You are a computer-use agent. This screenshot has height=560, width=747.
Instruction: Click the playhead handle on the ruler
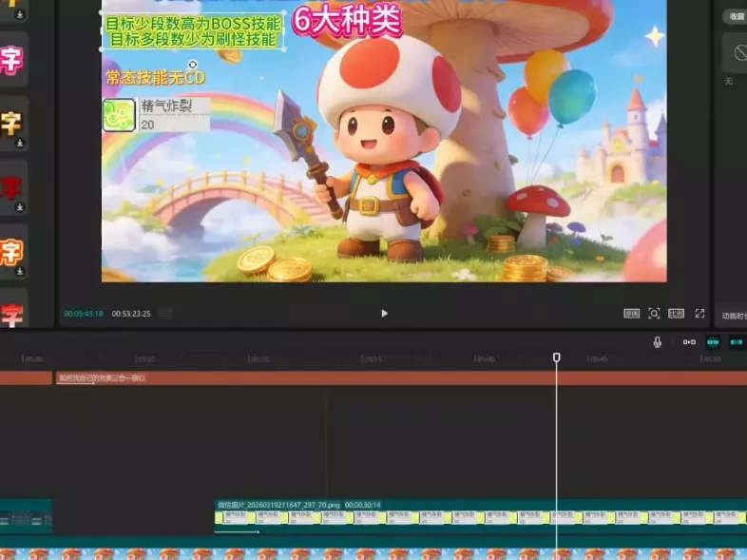[x=556, y=357]
